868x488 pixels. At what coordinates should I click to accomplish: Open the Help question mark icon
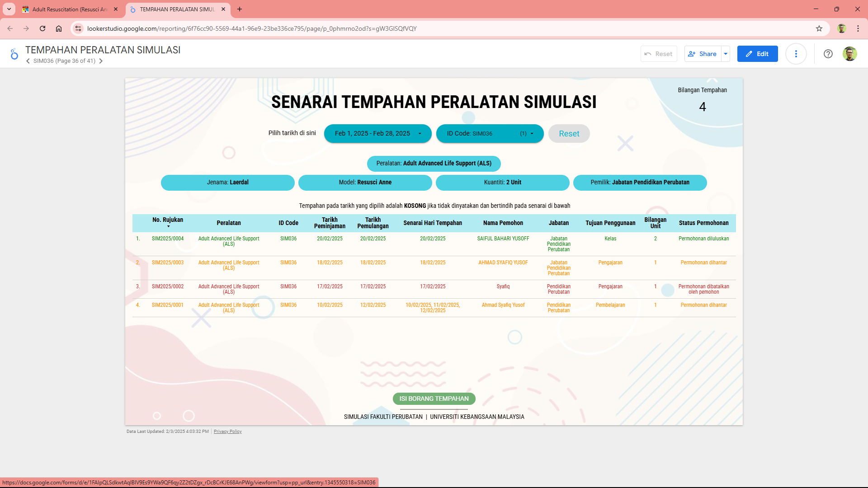click(828, 54)
